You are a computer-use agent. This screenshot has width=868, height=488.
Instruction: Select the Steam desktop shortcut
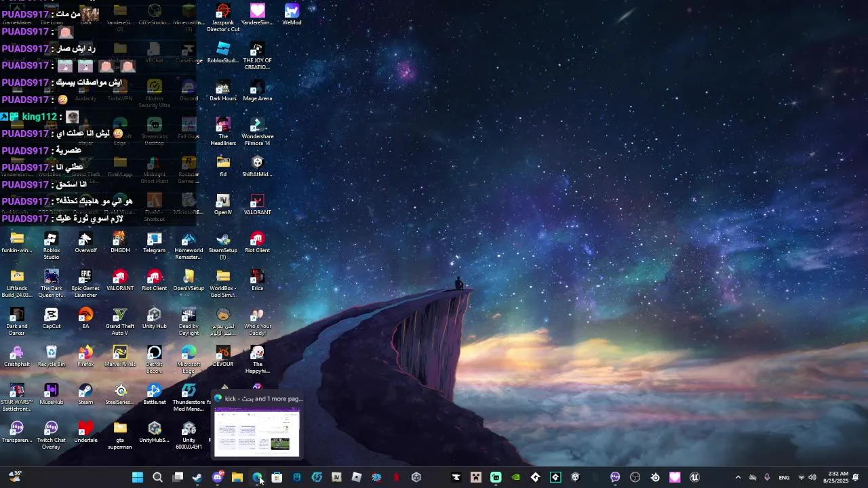[x=85, y=394]
